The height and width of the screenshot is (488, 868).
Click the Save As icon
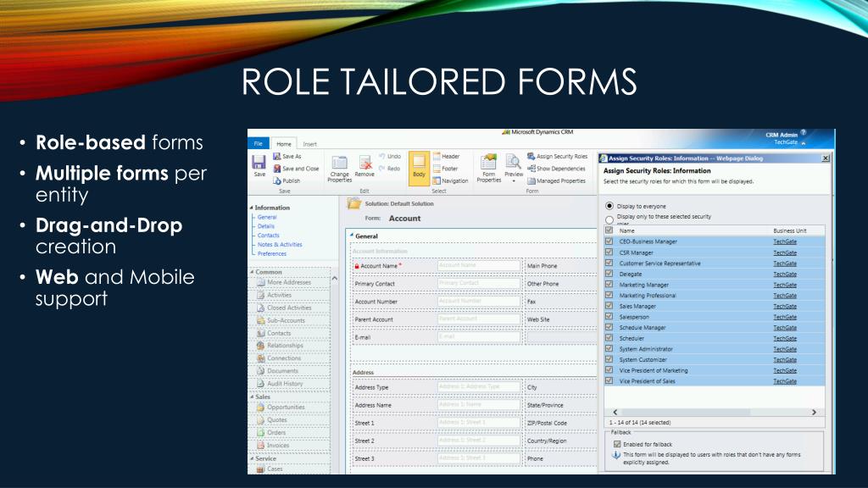coord(277,157)
